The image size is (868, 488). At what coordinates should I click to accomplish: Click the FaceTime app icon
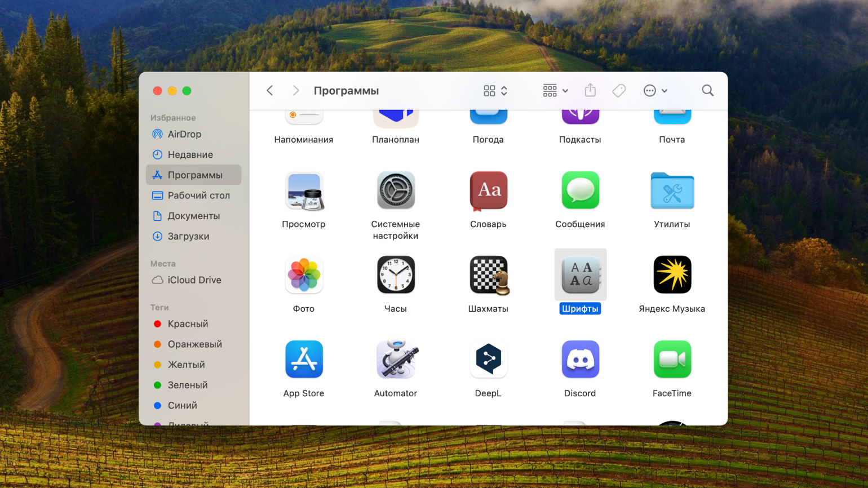click(x=672, y=360)
